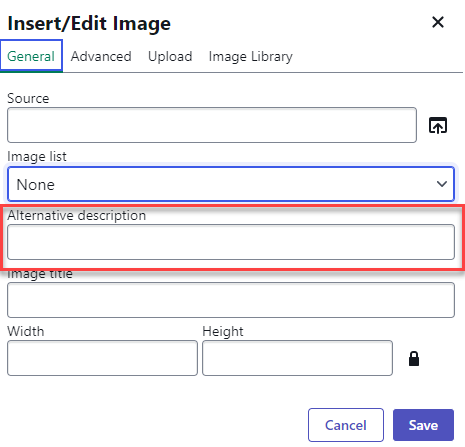The height and width of the screenshot is (447, 465).
Task: Expand the Image list dropdown chevron
Action: pyautogui.click(x=442, y=184)
